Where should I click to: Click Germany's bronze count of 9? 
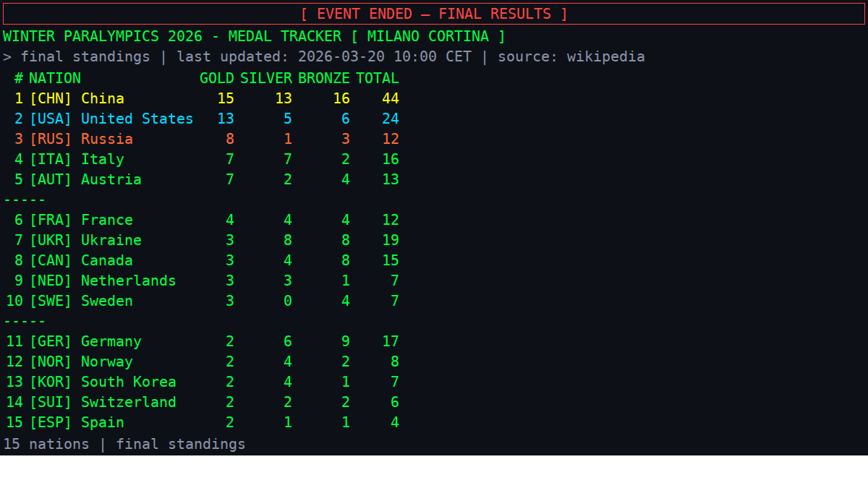point(345,341)
